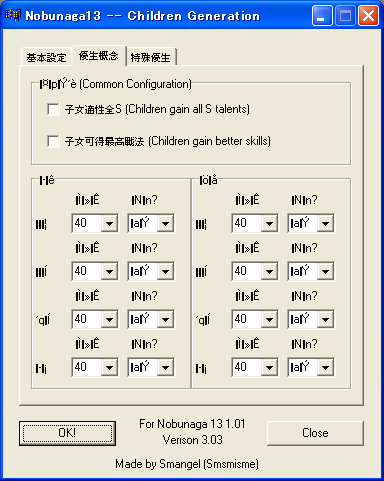Screen dimensions: 384x481
Task: Open first-row IaIÝ dropdown in left group
Action: click(151, 223)
